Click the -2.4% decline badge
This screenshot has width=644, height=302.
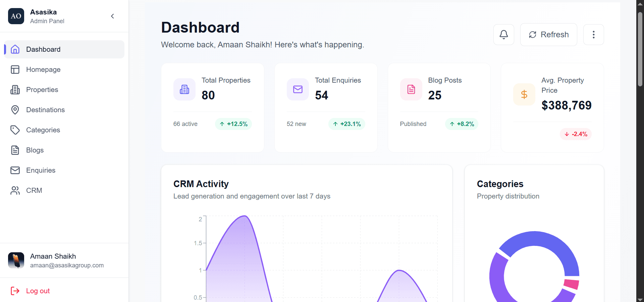tap(576, 134)
